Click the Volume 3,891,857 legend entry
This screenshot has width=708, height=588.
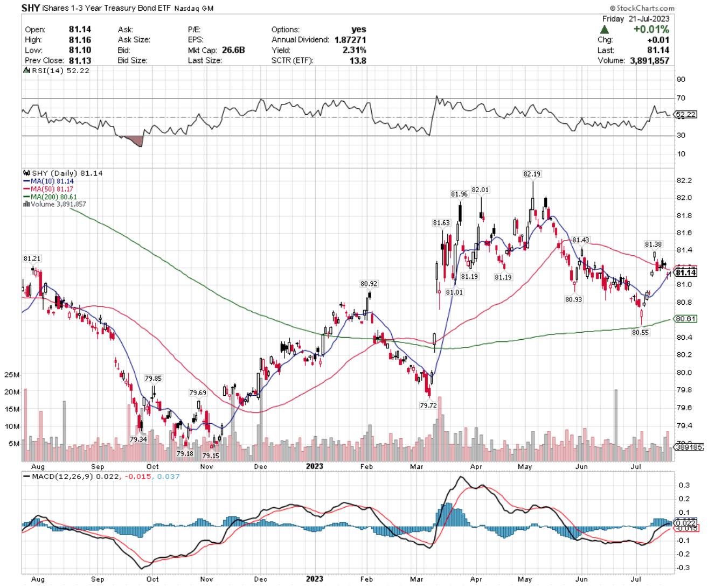pyautogui.click(x=58, y=205)
